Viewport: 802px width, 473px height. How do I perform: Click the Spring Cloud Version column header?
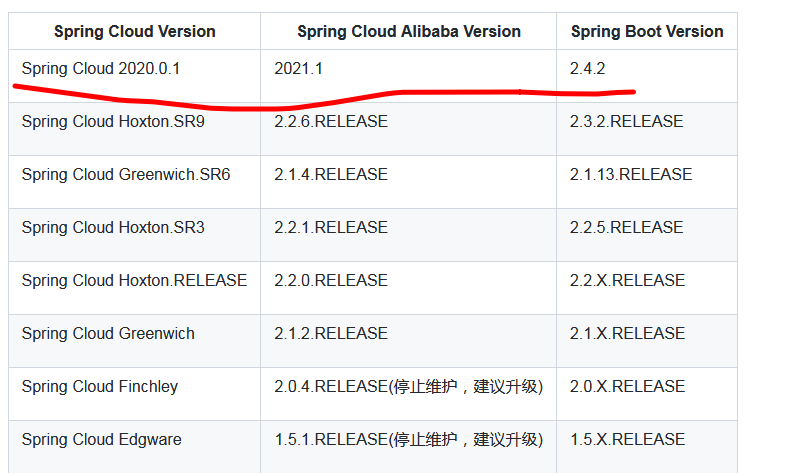(x=134, y=32)
